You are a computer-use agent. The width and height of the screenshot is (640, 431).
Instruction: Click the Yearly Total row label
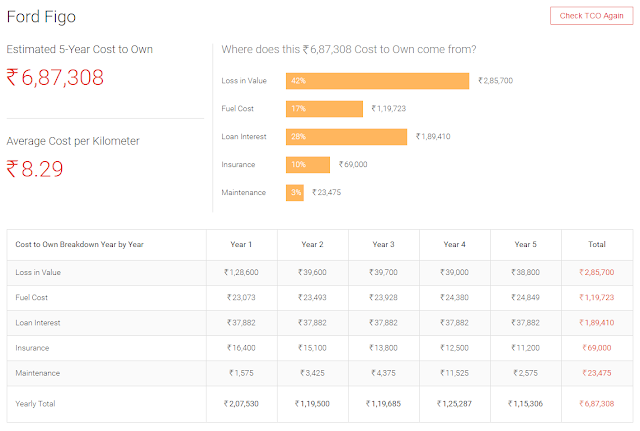tap(37, 403)
